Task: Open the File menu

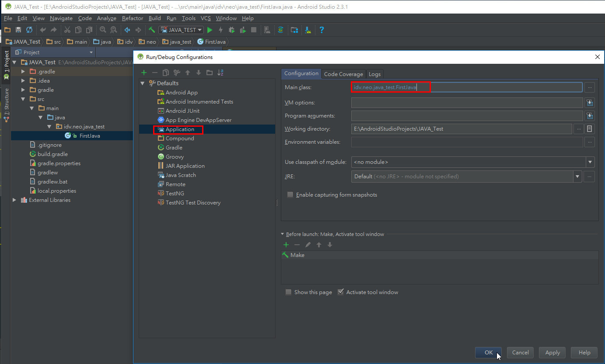Action: (x=8, y=18)
